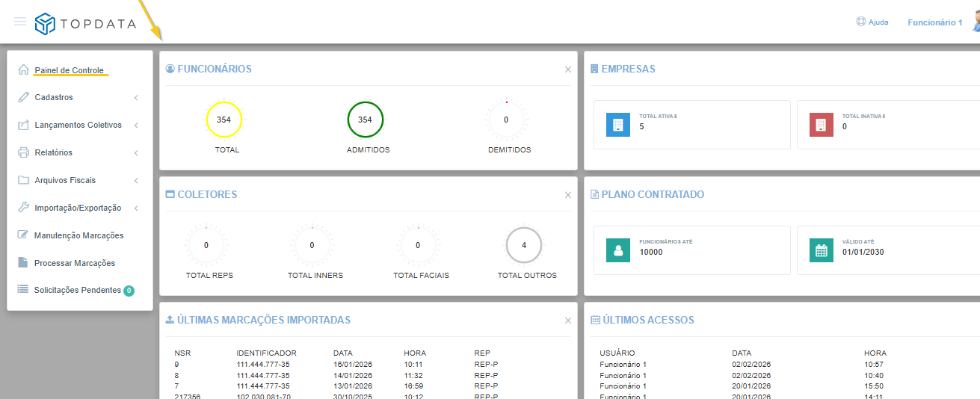Click the green calendar Válido Até icon
The height and width of the screenshot is (399, 980).
click(821, 250)
